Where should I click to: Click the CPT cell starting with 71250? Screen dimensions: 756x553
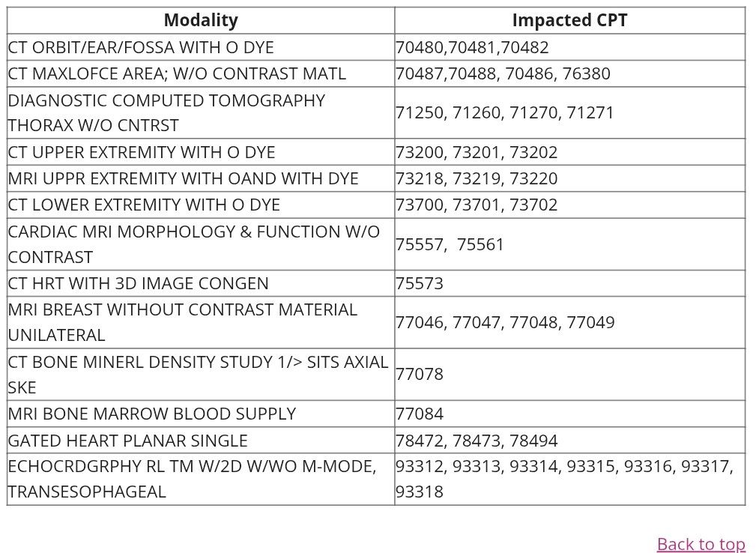coord(504,112)
